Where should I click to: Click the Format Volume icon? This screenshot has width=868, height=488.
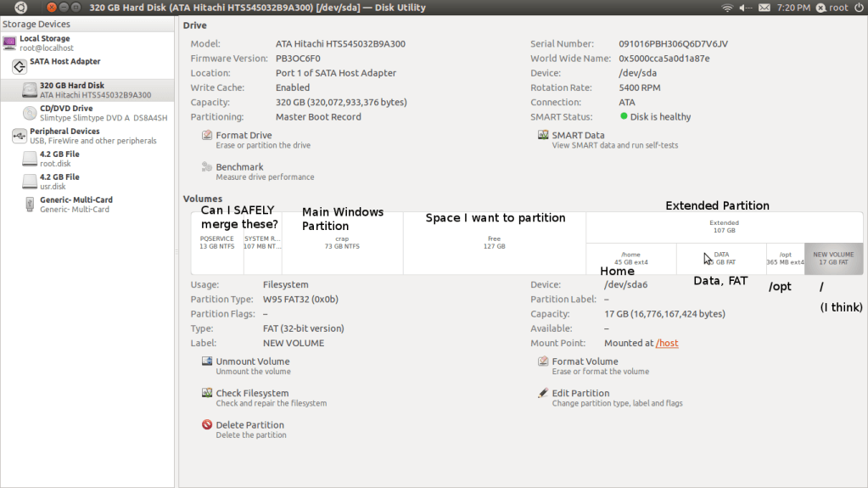(x=543, y=362)
